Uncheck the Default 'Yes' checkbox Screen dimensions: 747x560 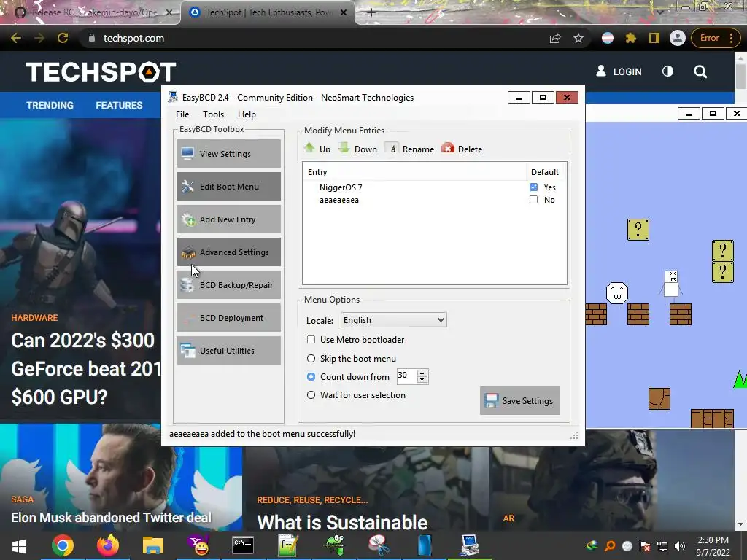tap(533, 187)
